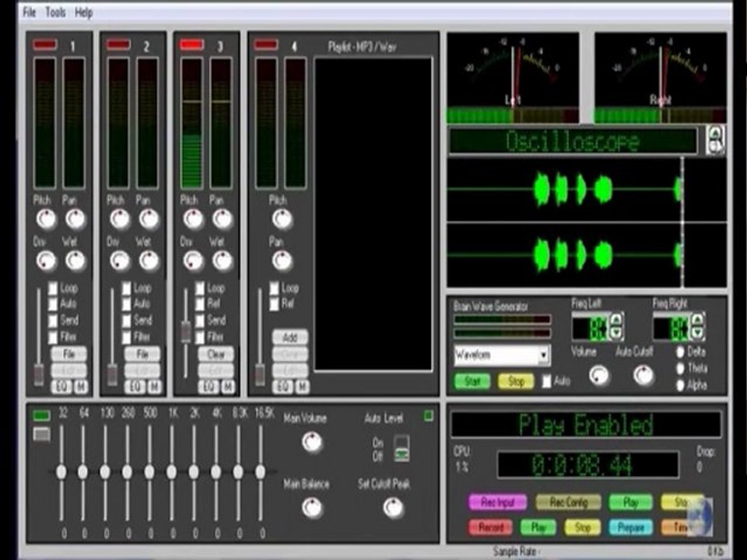Screen dimensions: 747x560
Task: Click the File button on channel 1
Action: click(x=69, y=354)
